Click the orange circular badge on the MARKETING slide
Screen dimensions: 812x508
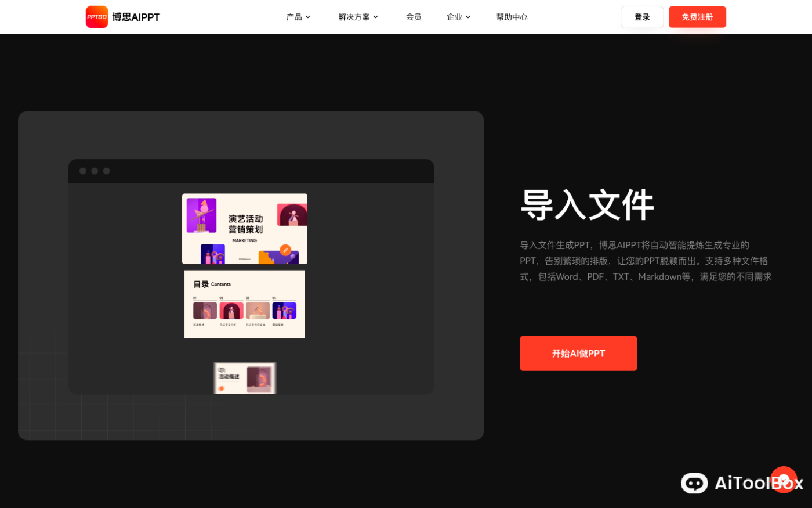285,250
